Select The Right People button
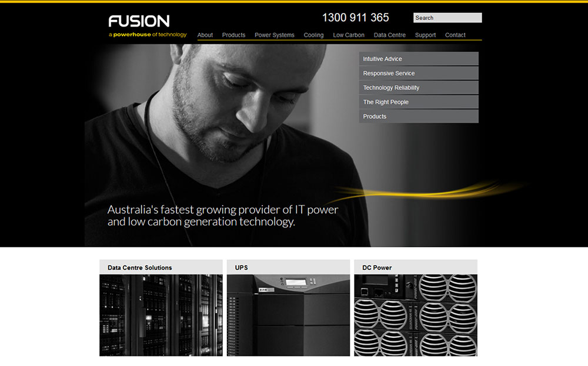Viewport: 588px width, 366px height. 419,102
